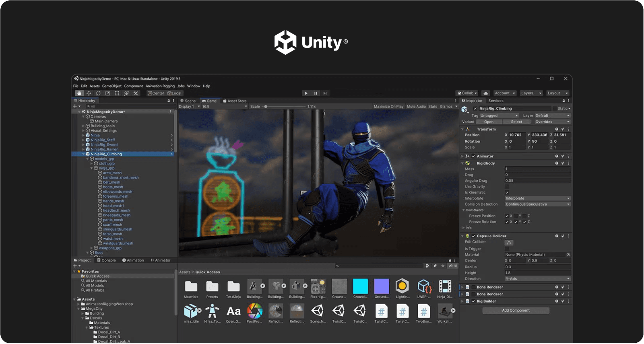Open the Direction Y-Axis dropdown
The height and width of the screenshot is (344, 644).
[x=538, y=279]
